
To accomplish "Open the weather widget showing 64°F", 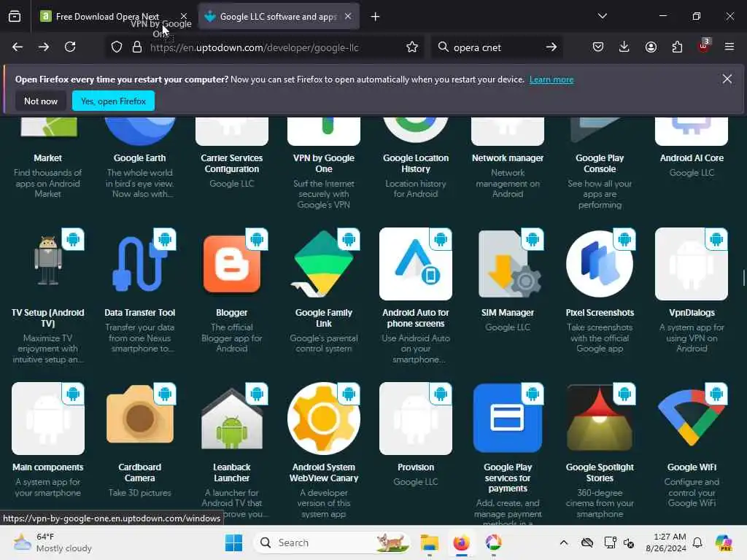I will point(53,542).
